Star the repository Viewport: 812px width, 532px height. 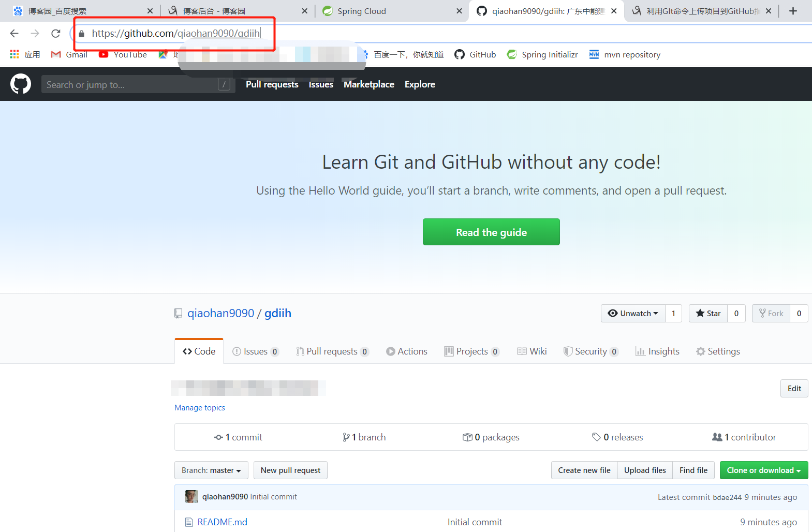pyautogui.click(x=708, y=313)
